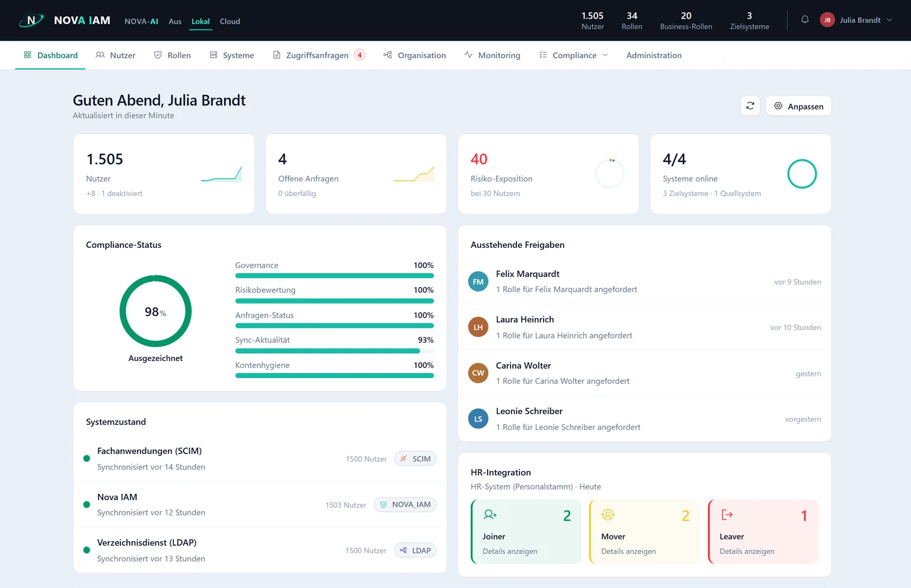The height and width of the screenshot is (588, 911).
Task: Click the NOVA IAM logo
Action: tap(65, 20)
